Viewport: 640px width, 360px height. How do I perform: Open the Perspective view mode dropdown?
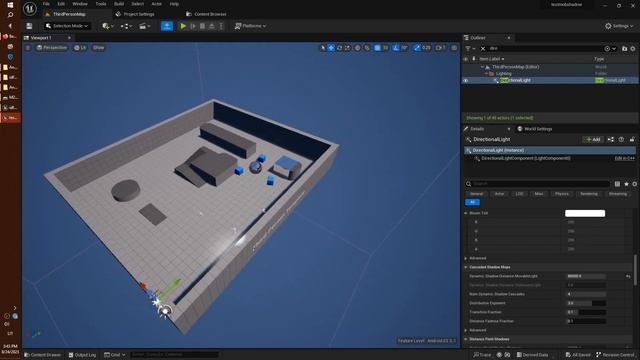coord(52,48)
